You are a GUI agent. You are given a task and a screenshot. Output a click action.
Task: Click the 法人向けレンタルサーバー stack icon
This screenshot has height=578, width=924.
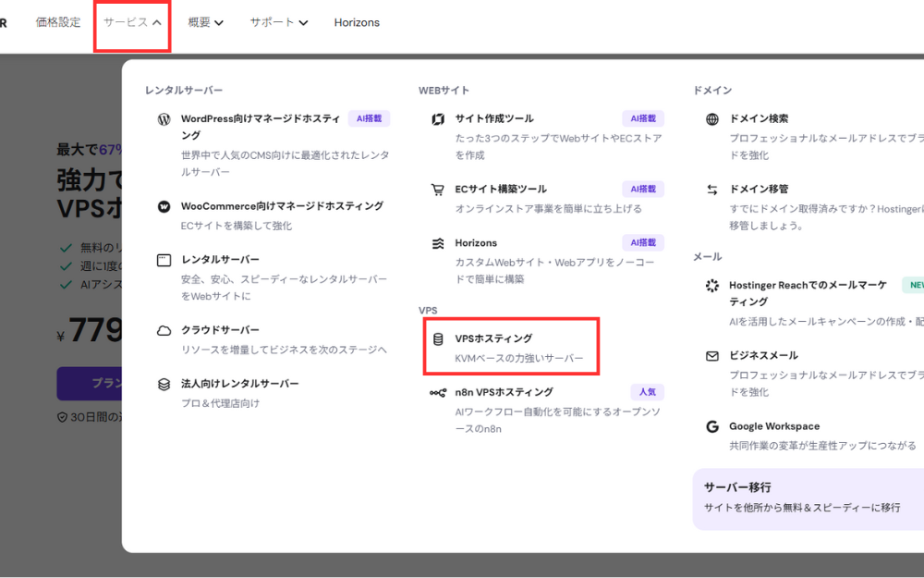(x=164, y=385)
